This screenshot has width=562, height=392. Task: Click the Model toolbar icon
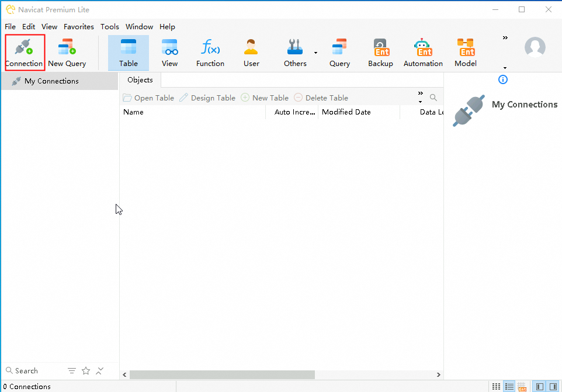tap(465, 53)
